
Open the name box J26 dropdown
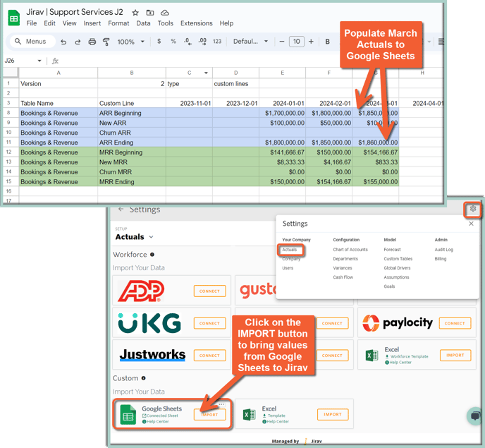click(39, 61)
